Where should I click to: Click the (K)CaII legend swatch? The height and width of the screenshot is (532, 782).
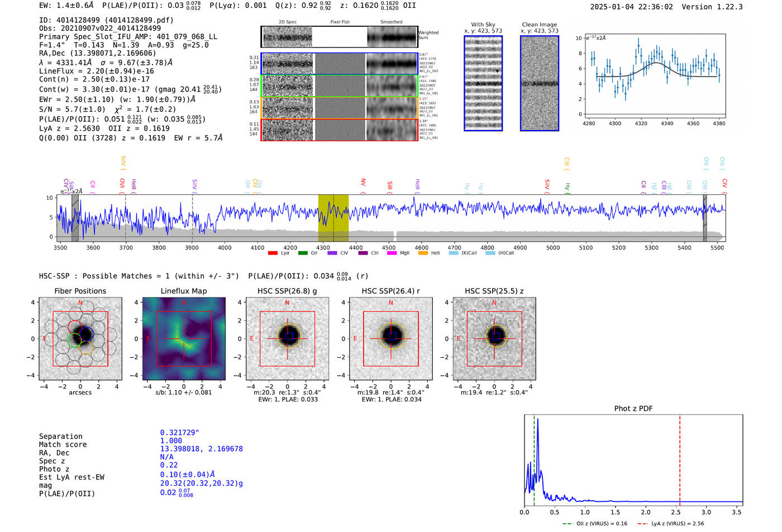(454, 253)
